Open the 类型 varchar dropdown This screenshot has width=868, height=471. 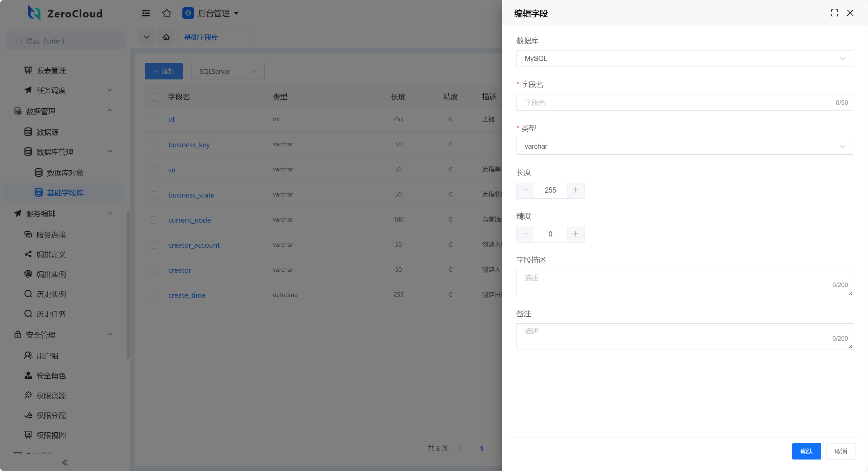pos(684,146)
